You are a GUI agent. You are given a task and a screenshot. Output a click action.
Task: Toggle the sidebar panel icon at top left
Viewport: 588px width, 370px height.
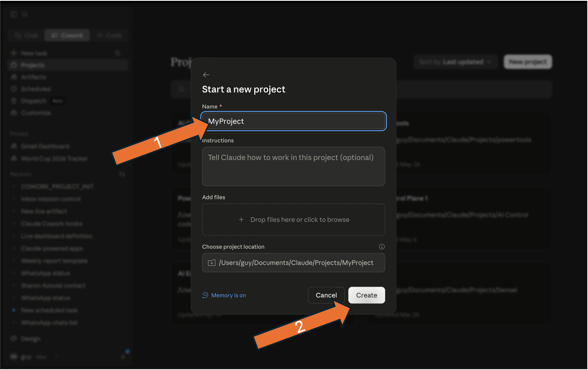tap(14, 14)
